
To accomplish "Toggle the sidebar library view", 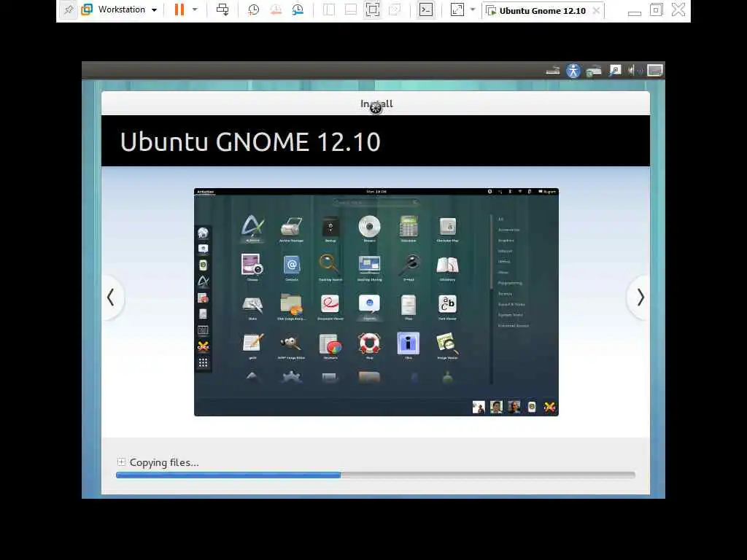I will point(329,9).
